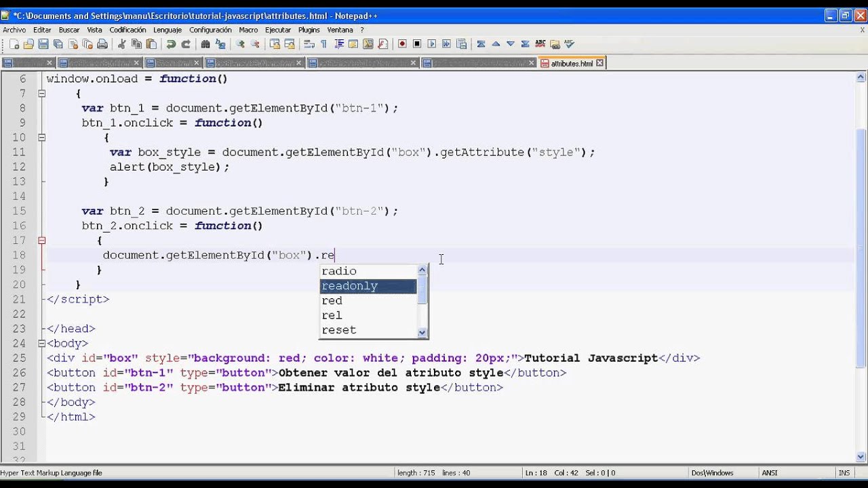The width and height of the screenshot is (868, 488).
Task: Collapse the body fold marker at line 24
Action: 41,343
